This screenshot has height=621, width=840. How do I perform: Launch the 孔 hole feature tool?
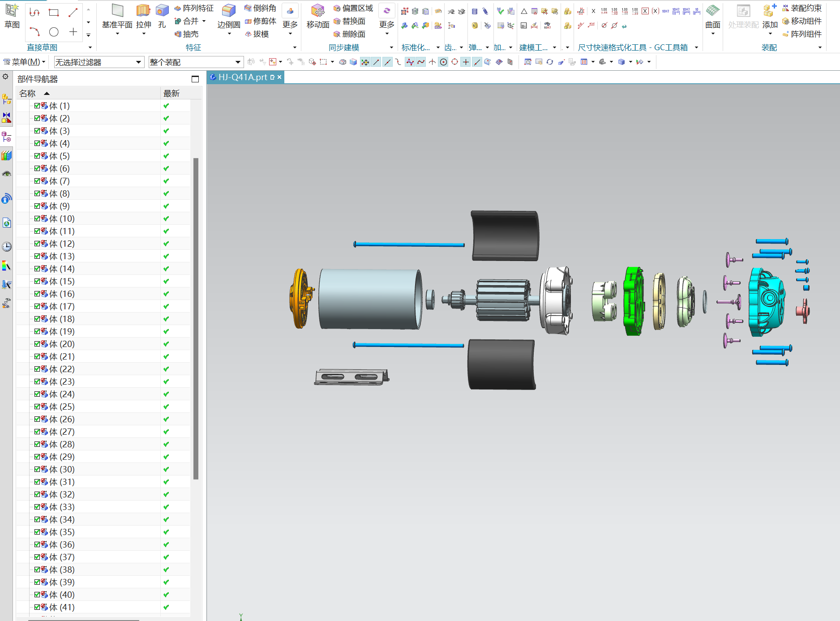[x=162, y=16]
